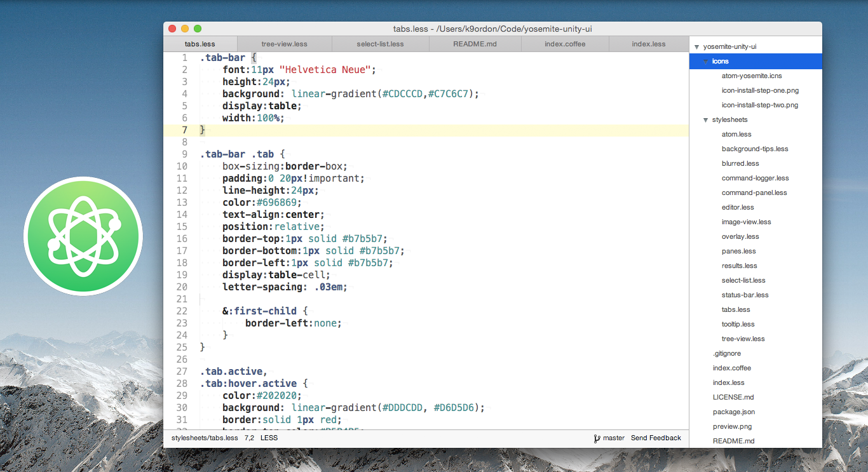
Task: Click the LESS grammar selector
Action: click(x=269, y=438)
